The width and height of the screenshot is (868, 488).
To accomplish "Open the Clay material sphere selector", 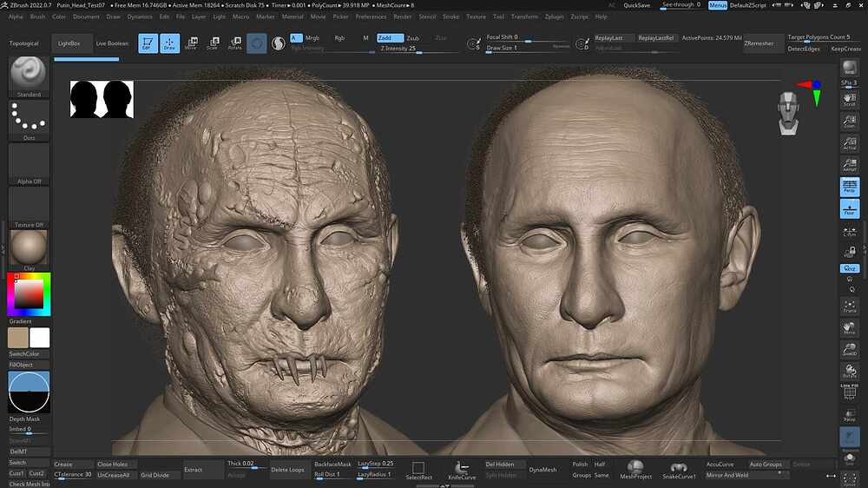I will coord(29,250).
